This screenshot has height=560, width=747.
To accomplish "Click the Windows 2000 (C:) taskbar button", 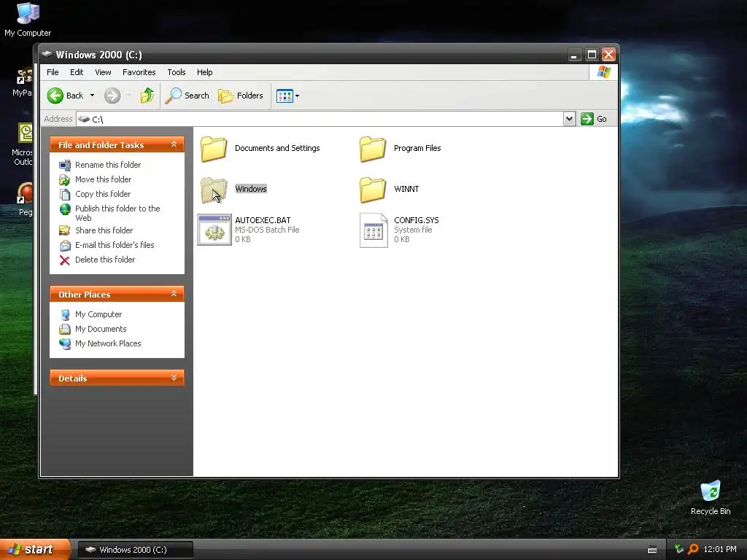I will pos(135,550).
